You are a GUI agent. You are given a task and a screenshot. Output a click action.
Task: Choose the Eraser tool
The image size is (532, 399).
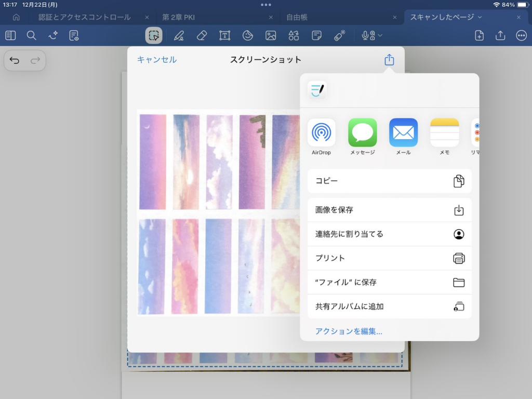click(x=202, y=35)
